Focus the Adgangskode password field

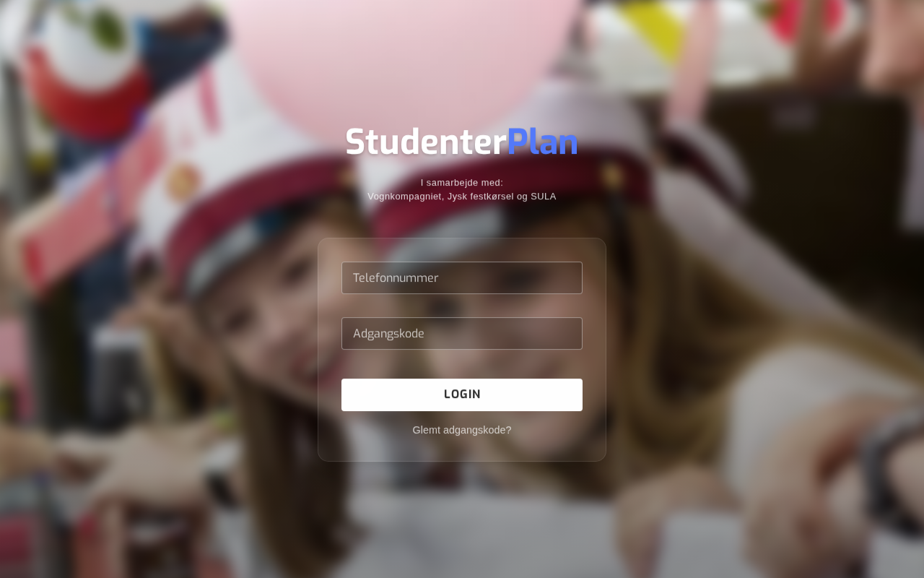(x=462, y=333)
